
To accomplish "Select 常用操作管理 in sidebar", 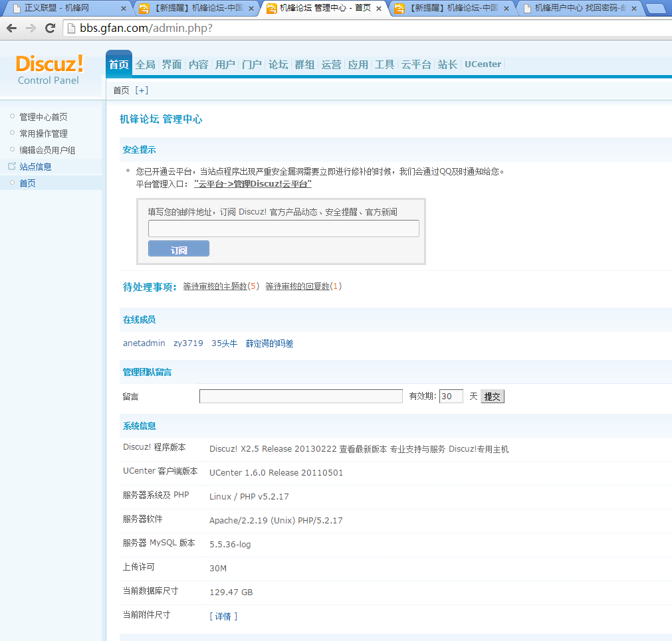I will (43, 134).
